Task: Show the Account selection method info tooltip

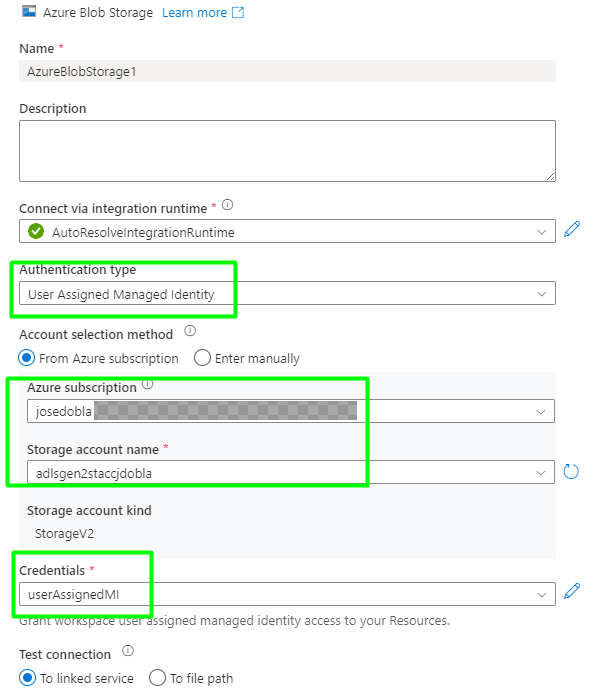Action: tap(190, 331)
